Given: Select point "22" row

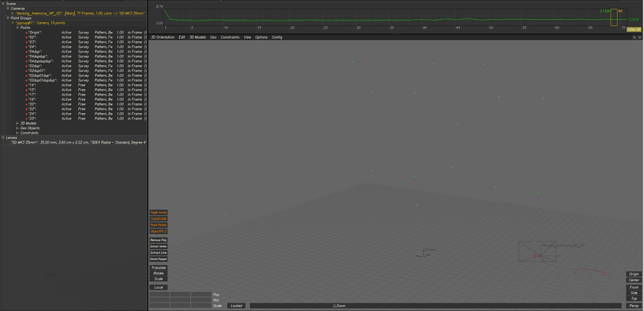Looking at the screenshot, I should click(86, 109).
